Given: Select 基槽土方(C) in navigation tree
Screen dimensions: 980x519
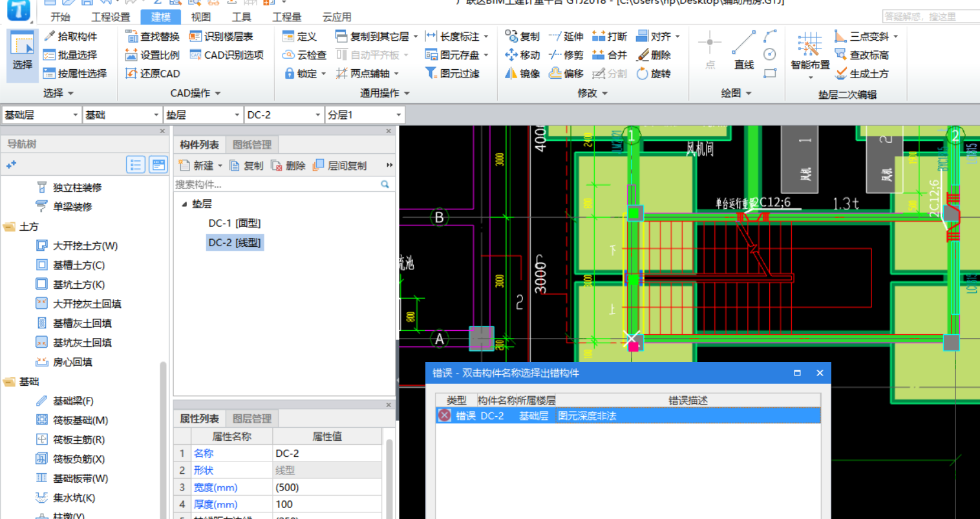Looking at the screenshot, I should click(x=70, y=265).
